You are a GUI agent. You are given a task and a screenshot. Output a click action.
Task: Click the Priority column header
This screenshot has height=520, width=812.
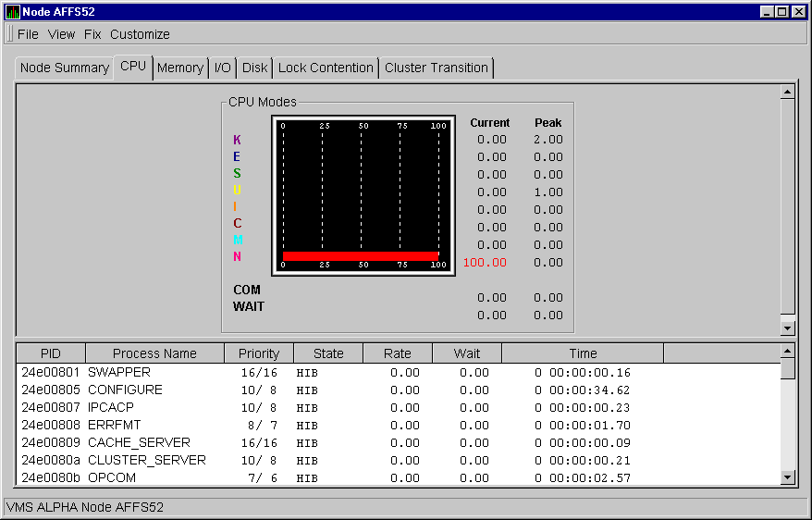pyautogui.click(x=259, y=353)
